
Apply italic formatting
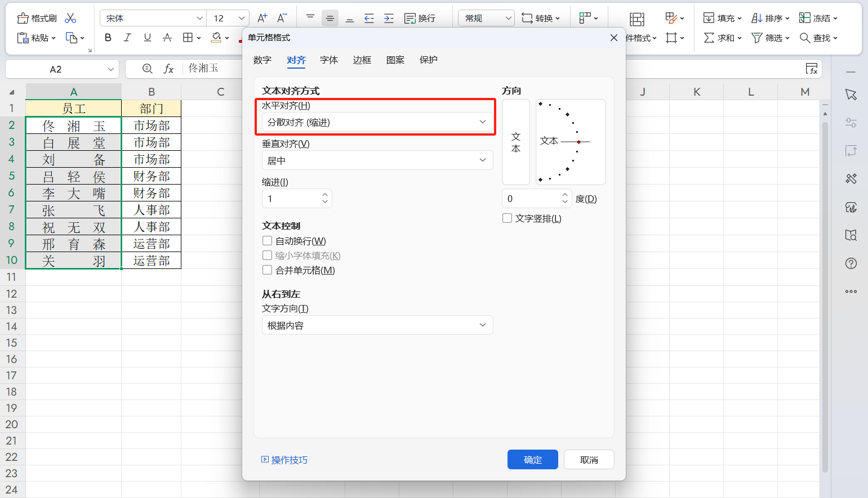[127, 38]
